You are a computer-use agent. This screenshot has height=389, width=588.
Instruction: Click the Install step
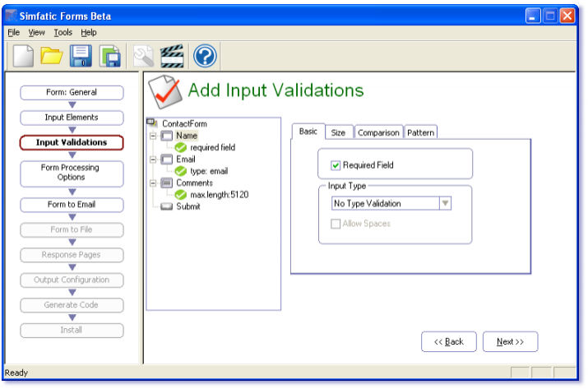(72, 331)
